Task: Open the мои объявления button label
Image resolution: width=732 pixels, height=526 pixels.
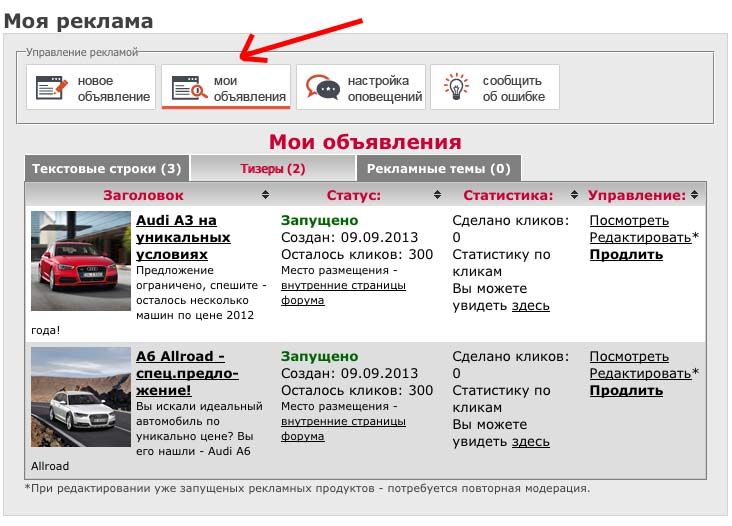Action: pyautogui.click(x=249, y=89)
